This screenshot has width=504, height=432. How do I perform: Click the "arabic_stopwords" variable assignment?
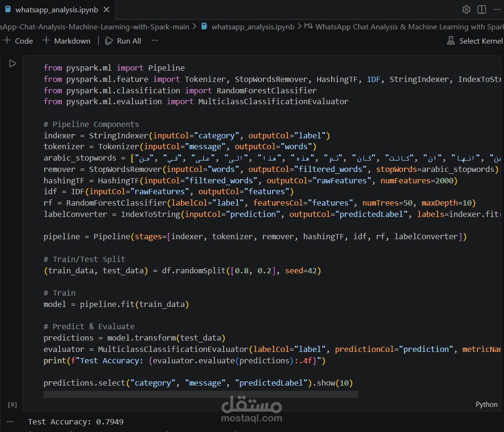pyautogui.click(x=80, y=158)
